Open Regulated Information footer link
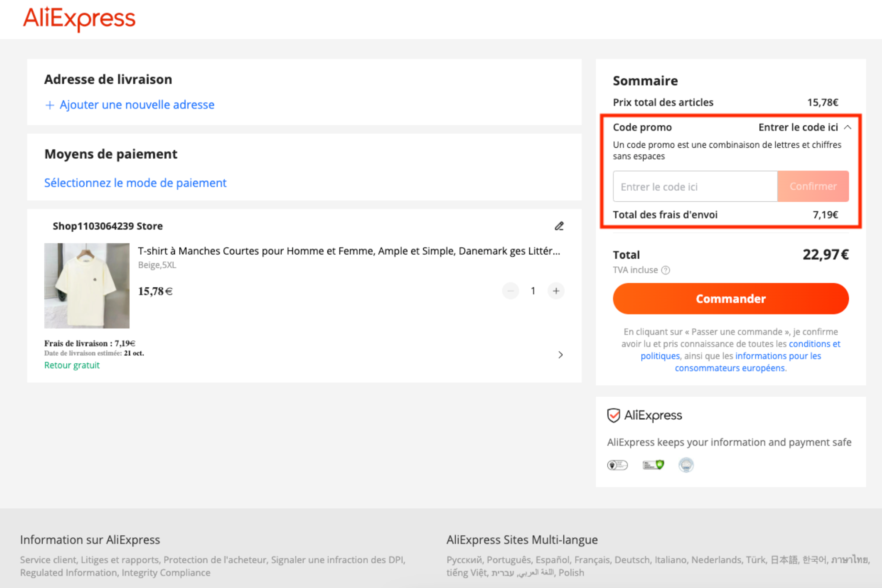Viewport: 882px width, 588px height. point(69,573)
